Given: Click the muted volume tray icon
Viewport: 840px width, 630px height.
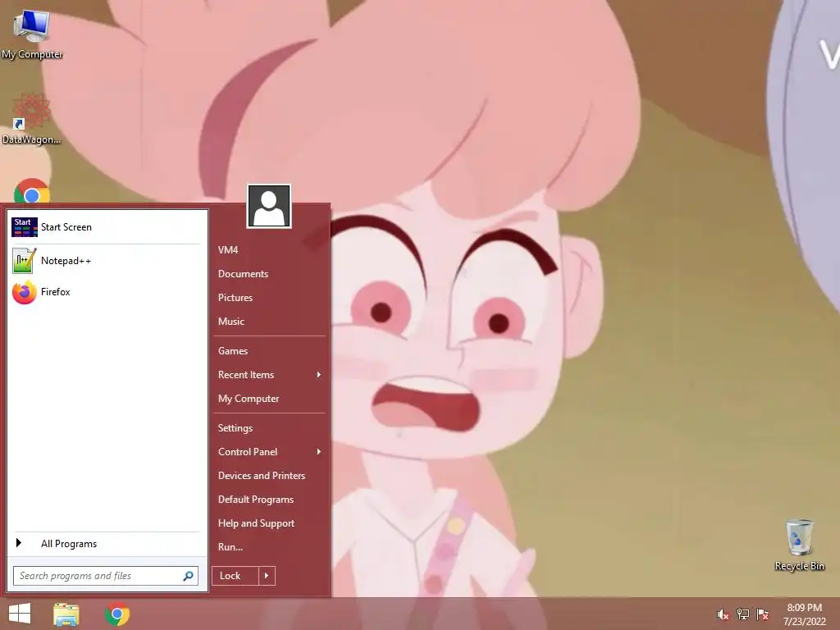Looking at the screenshot, I should [724, 614].
